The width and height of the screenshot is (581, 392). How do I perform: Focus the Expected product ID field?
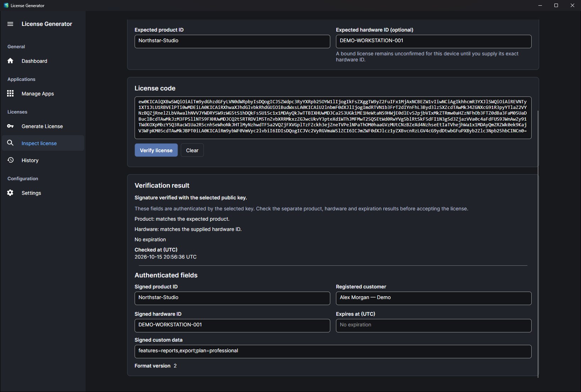(232, 41)
